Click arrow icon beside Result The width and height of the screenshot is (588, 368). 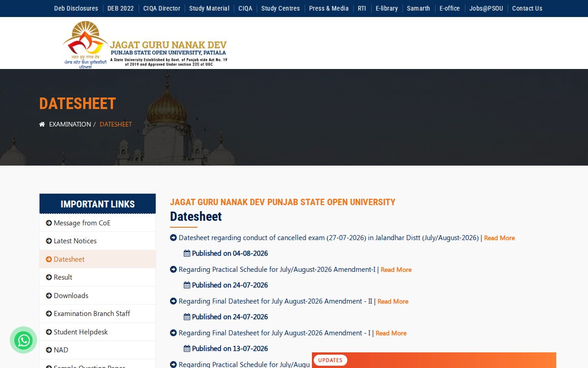[x=49, y=277]
